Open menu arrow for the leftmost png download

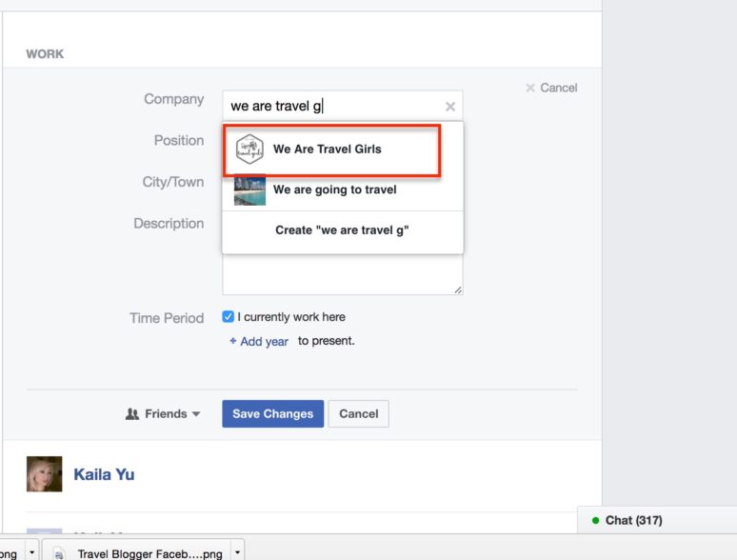[x=31, y=552]
